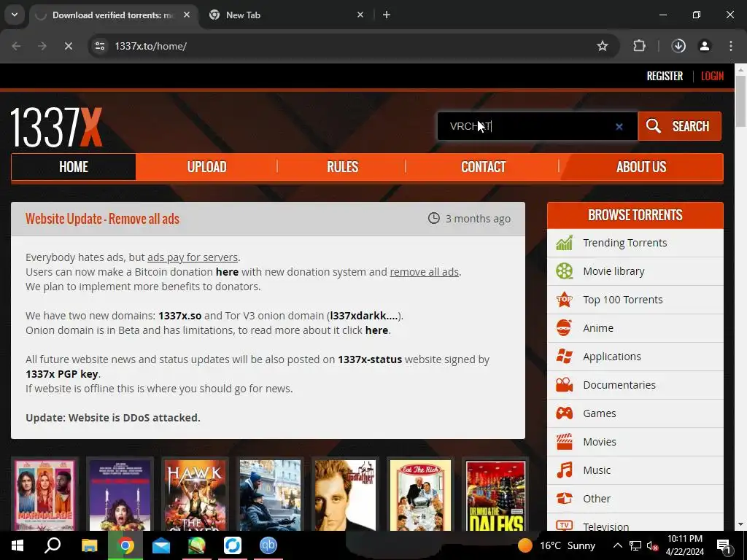Close the New Tab tab
This screenshot has height=560, width=747.
click(360, 15)
